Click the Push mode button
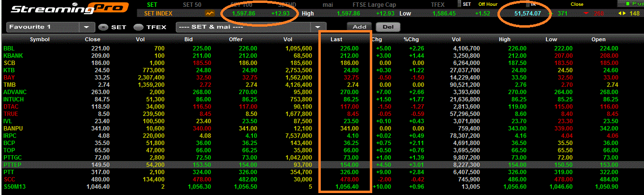This screenshot has height=195, width=644. [632, 4]
